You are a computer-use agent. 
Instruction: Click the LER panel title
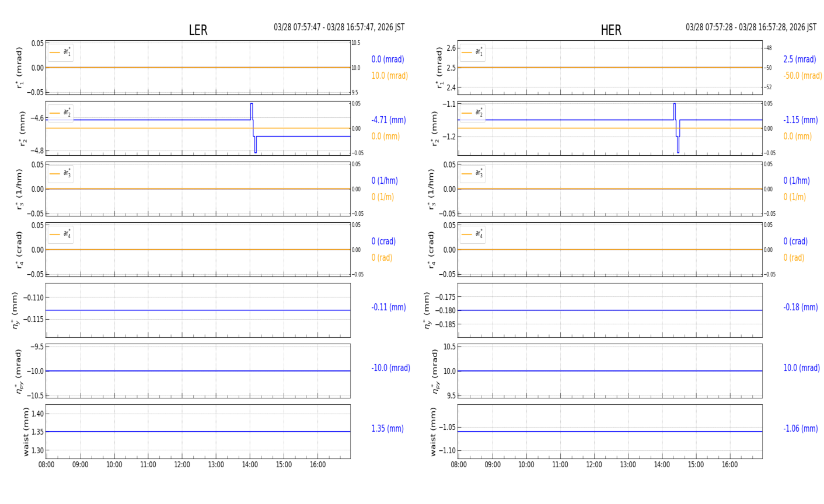pyautogui.click(x=198, y=30)
